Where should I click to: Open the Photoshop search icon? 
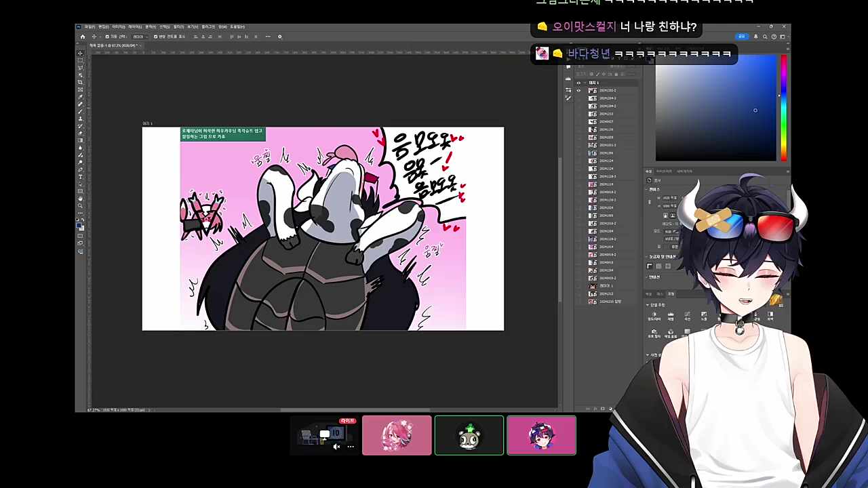pos(766,37)
